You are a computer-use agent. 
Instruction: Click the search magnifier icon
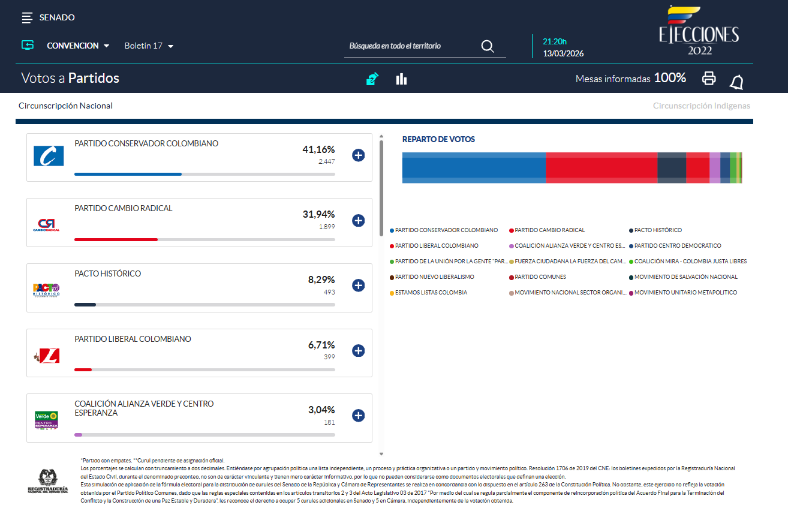coord(488,47)
